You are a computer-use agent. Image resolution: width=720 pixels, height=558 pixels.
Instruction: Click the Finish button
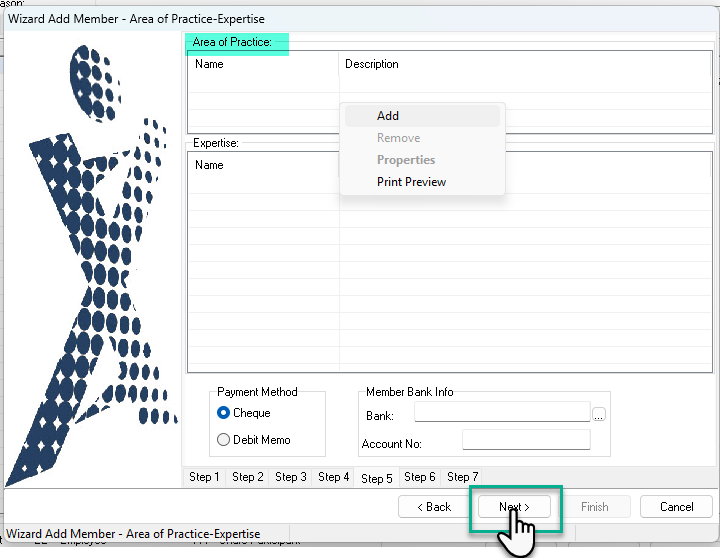click(x=594, y=507)
